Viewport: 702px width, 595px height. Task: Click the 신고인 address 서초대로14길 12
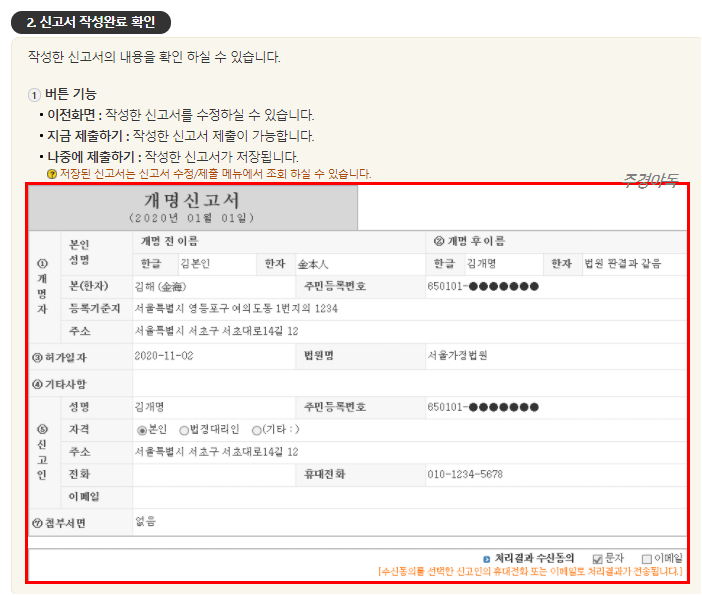[217, 452]
